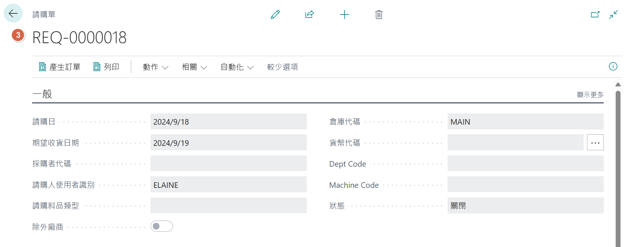Viewport: 644px width, 247px height.
Task: Click the collapse page arrows icon
Action: 613,15
